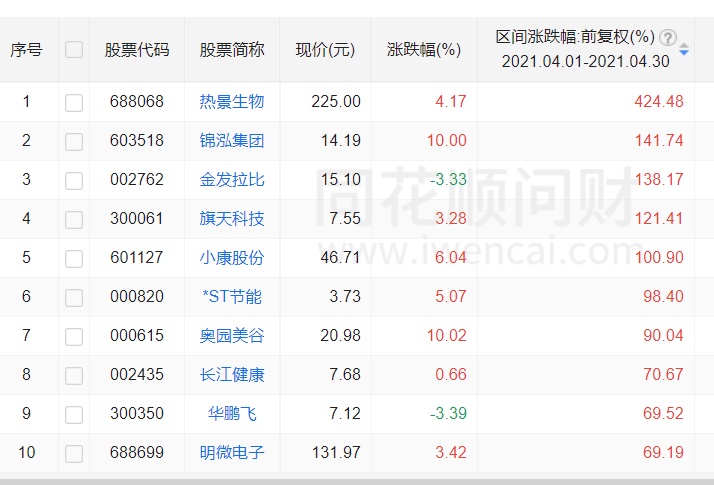Select the checkbox for 小康股份 row
Image resolution: width=714 pixels, height=485 pixels.
[x=74, y=258]
